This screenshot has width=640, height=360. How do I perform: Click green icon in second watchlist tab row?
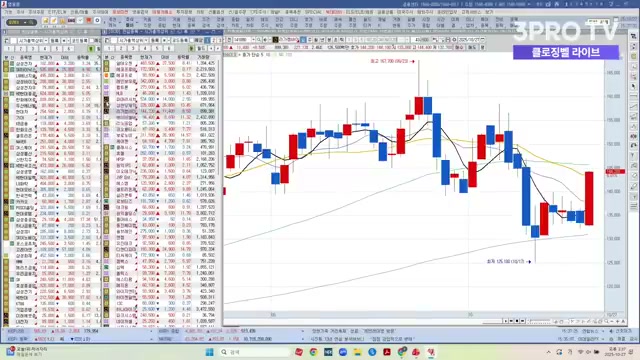(191, 48)
